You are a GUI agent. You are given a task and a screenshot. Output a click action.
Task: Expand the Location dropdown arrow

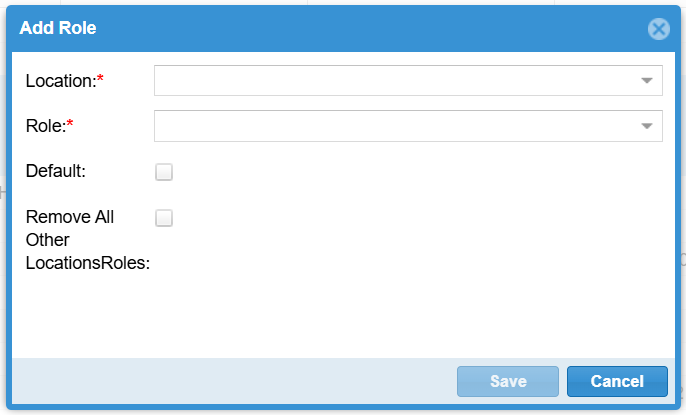(647, 81)
